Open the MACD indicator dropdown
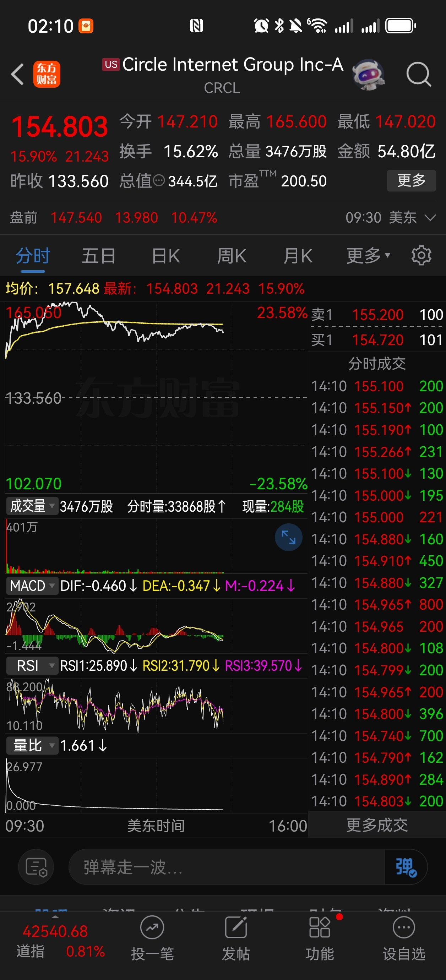Viewport: 446px width, 980px height. tap(32, 586)
